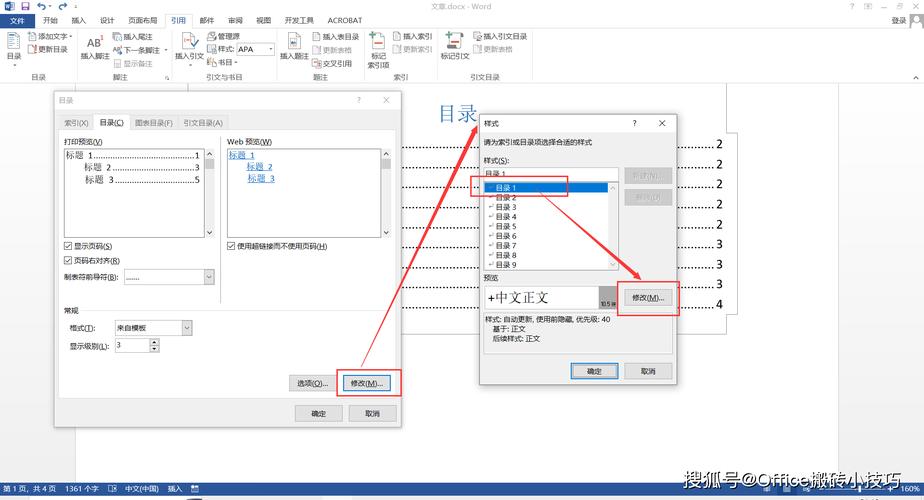
Task: Increase 显示级别 with the spinner up arrow
Action: click(x=154, y=341)
